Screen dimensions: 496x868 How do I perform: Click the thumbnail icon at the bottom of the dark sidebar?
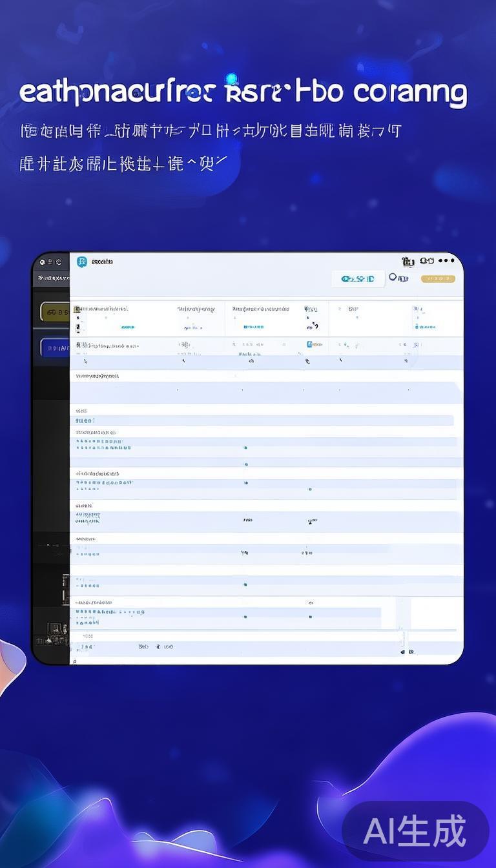(57, 629)
